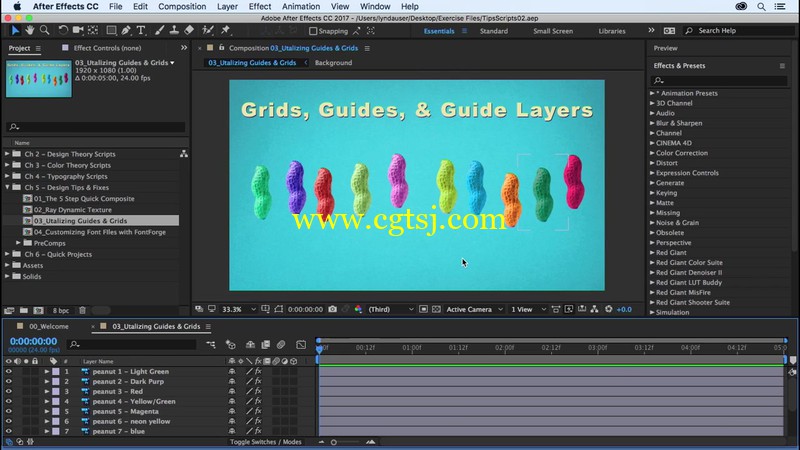800x450 pixels.
Task: Select the Selection arrow tool
Action: coord(15,31)
